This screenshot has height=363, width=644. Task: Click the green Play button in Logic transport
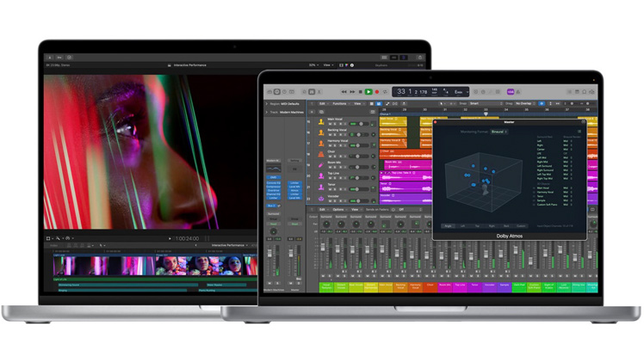368,91
